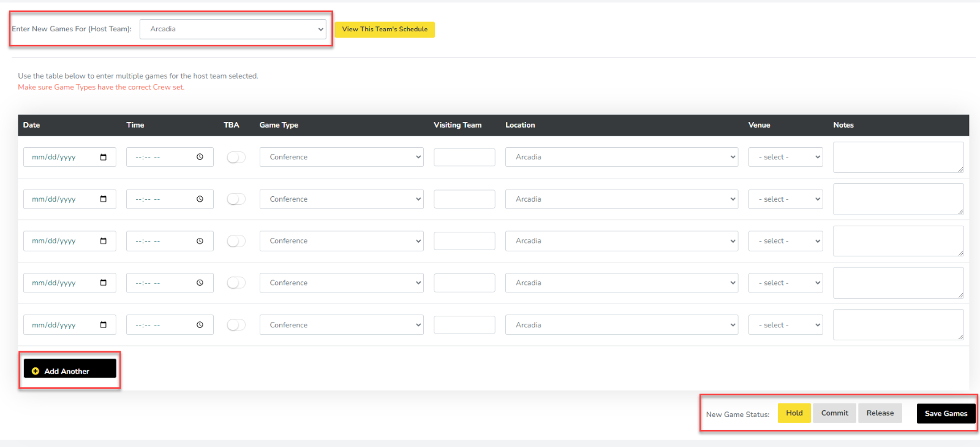Click clock icon in fourth row time field
This screenshot has width=980, height=447.
click(x=200, y=283)
